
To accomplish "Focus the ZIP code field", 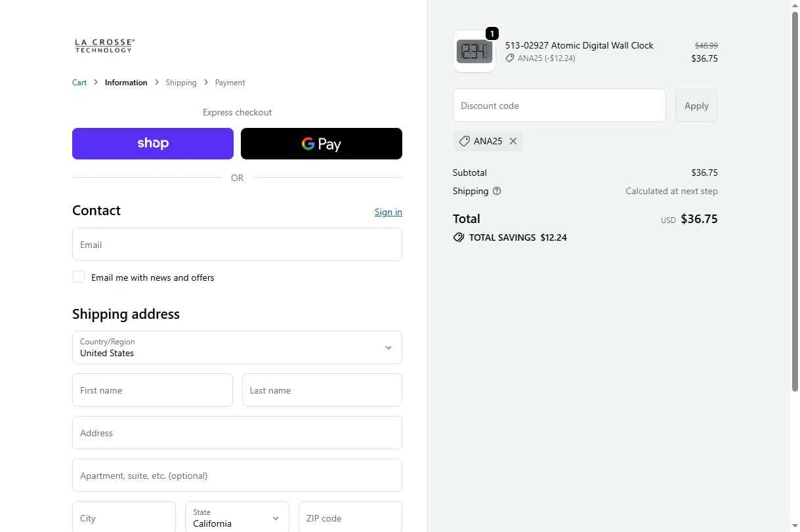I will tap(350, 518).
